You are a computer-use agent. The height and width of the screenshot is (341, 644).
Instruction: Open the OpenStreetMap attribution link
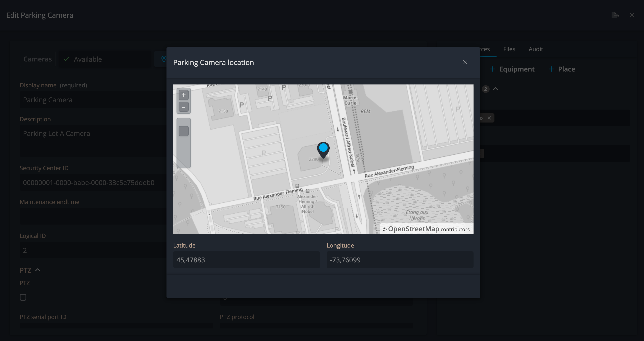pyautogui.click(x=414, y=229)
